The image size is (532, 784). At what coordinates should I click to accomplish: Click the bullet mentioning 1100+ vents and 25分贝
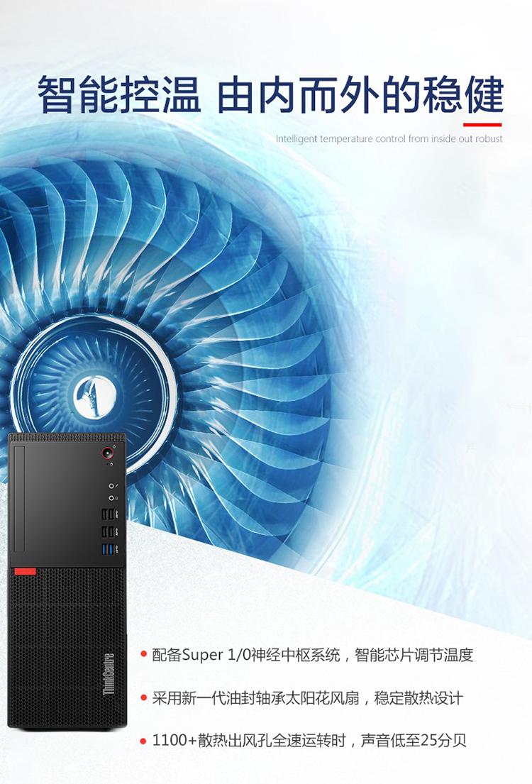pyautogui.click(x=309, y=740)
